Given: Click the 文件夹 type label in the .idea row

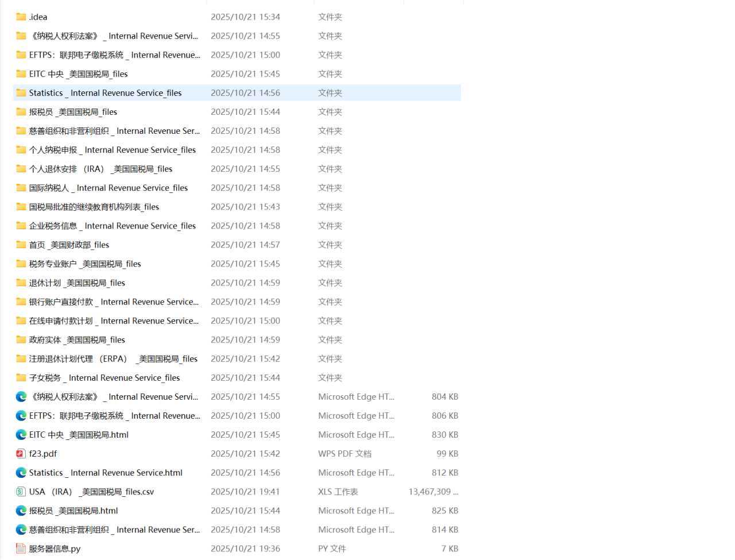Looking at the screenshot, I should [x=330, y=17].
